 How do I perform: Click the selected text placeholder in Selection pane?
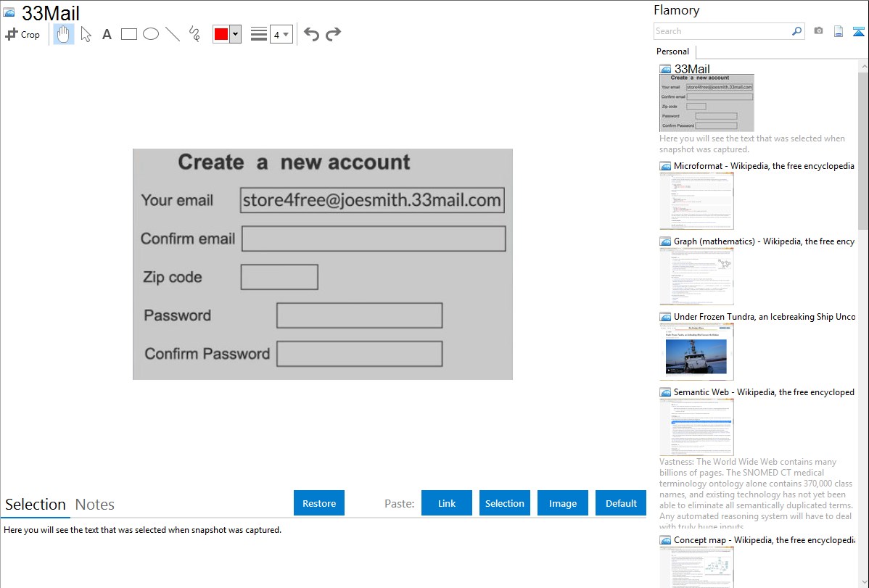pyautogui.click(x=142, y=530)
